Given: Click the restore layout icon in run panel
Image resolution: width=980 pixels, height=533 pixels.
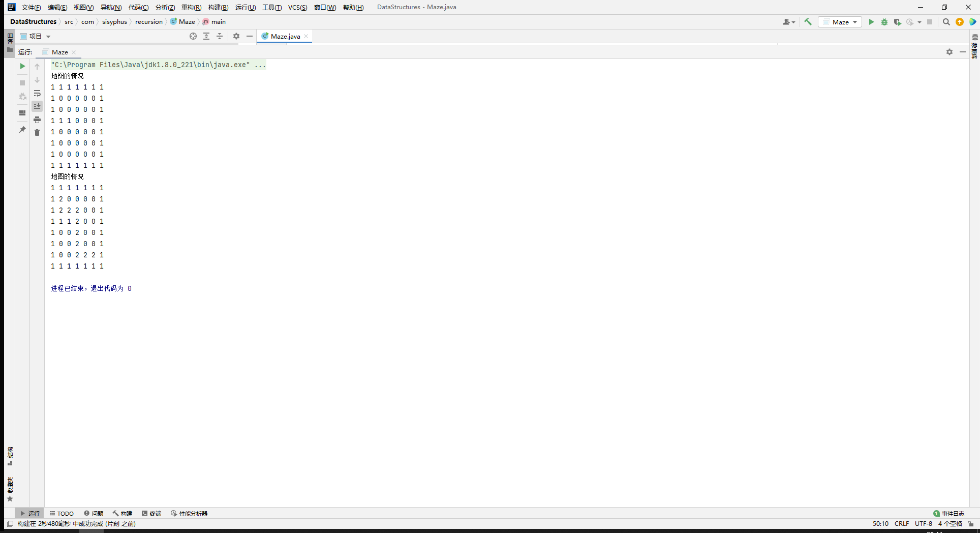Looking at the screenshot, I should [22, 113].
